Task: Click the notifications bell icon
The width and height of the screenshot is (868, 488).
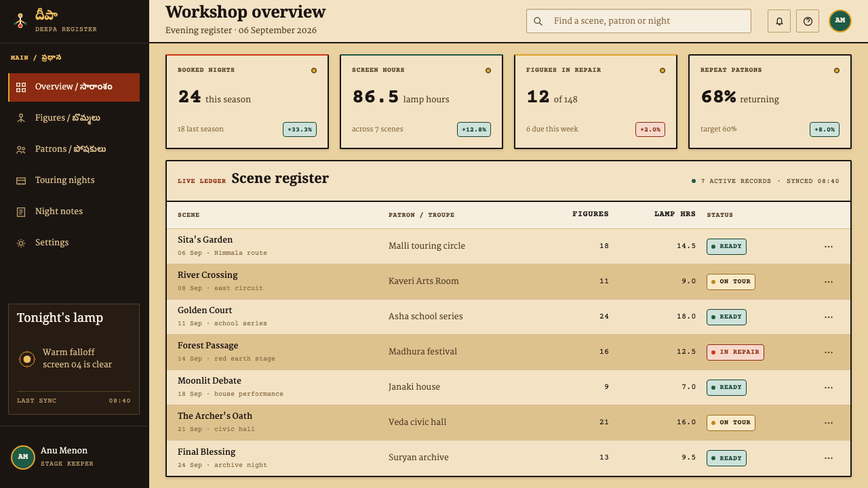Action: (x=779, y=21)
